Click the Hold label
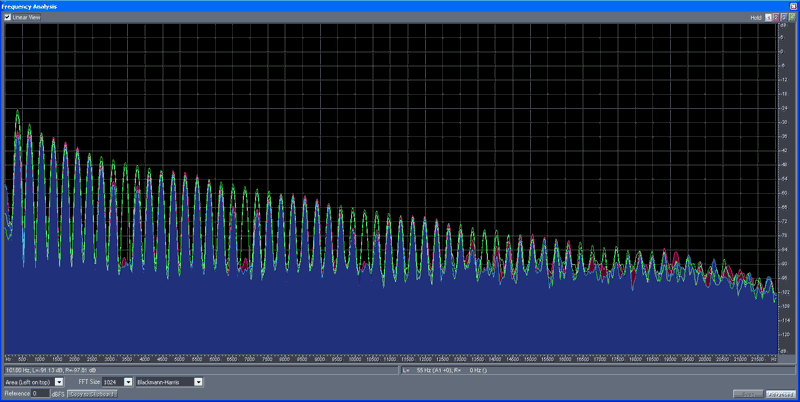Screen dimensions: 800x402 pyautogui.click(x=756, y=18)
